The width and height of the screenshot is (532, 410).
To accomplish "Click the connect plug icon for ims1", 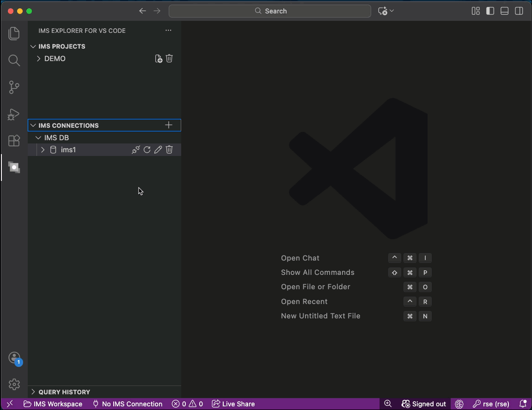I will pos(135,149).
